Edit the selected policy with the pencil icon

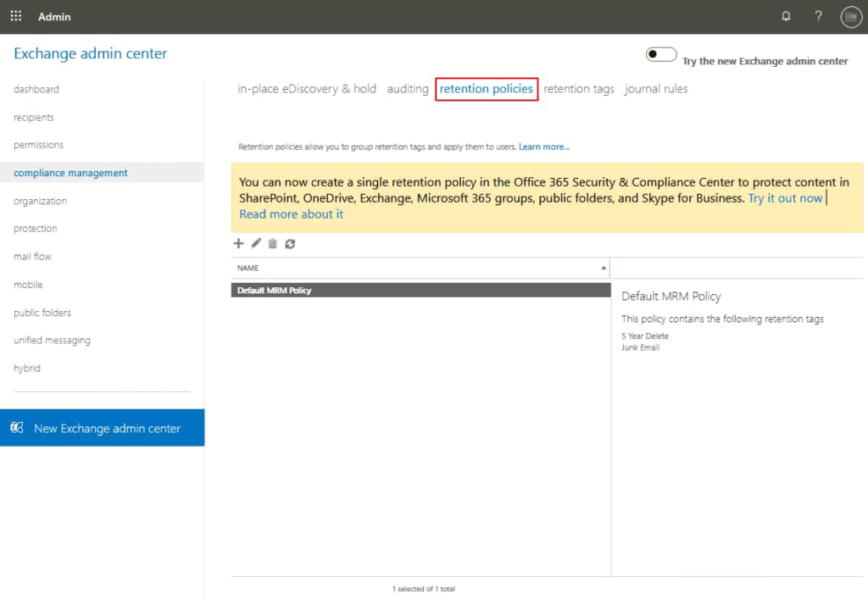[x=255, y=244]
